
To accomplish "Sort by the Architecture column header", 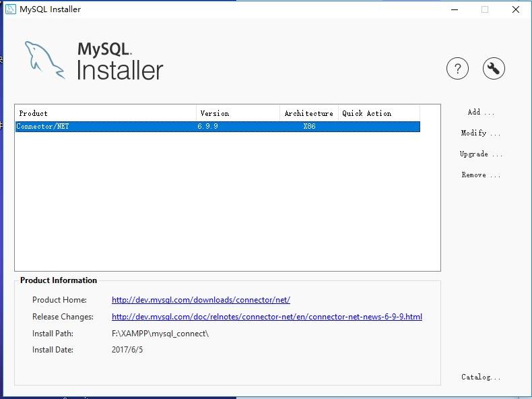I will 309,113.
